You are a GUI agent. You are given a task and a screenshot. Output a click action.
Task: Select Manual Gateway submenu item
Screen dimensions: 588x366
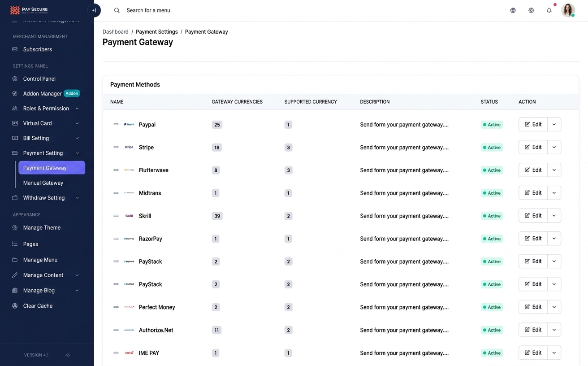pos(43,183)
